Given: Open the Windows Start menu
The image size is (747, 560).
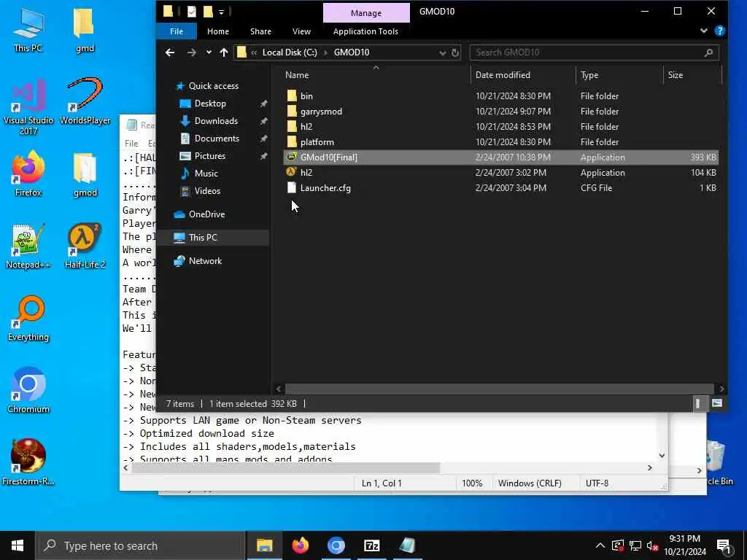Looking at the screenshot, I should (x=18, y=545).
